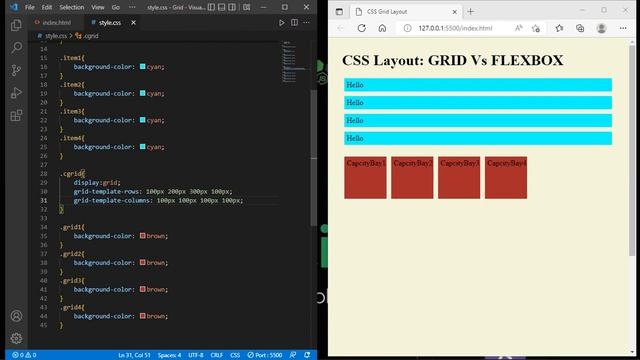Image resolution: width=640 pixels, height=360 pixels.
Task: Change language mode via CSS status item
Action: (x=235, y=355)
